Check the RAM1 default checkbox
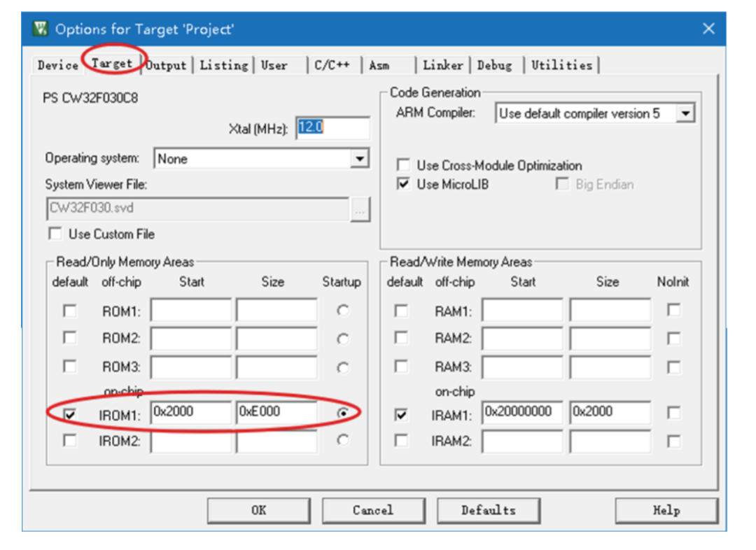The image size is (756, 550). point(401,311)
